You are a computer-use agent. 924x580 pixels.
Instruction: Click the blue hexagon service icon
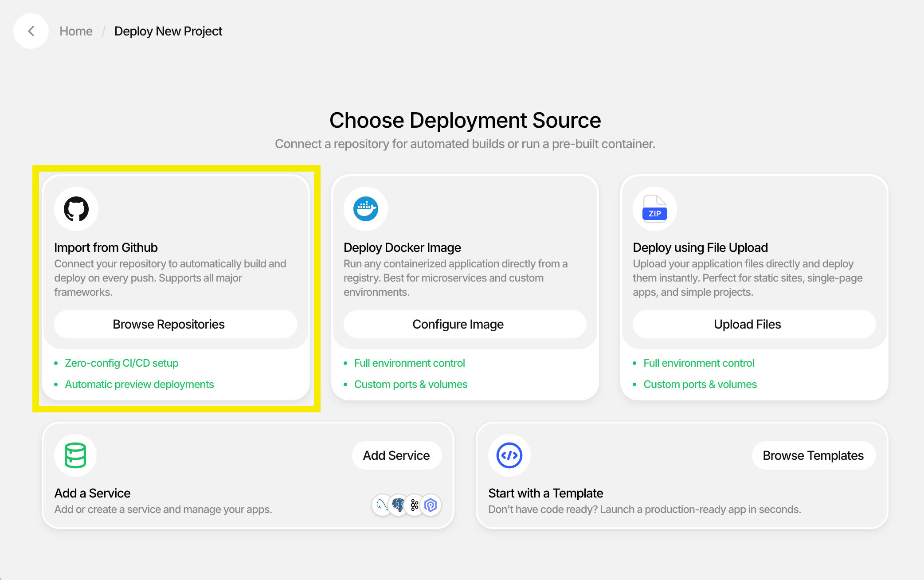431,505
